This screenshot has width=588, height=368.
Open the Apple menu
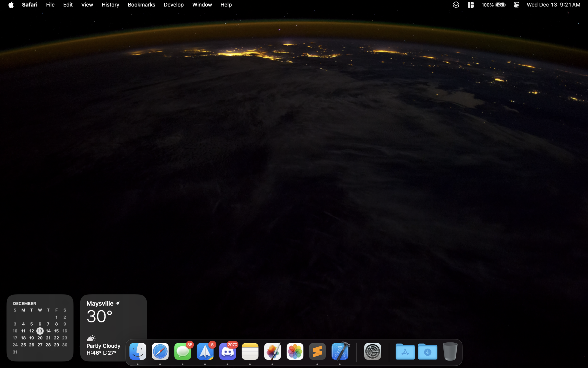click(x=11, y=5)
